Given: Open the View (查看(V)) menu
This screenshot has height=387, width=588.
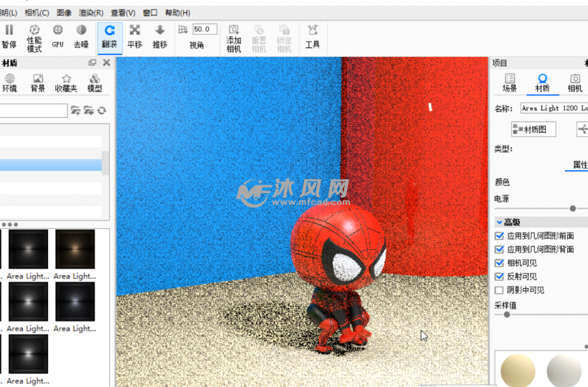Looking at the screenshot, I should (123, 13).
